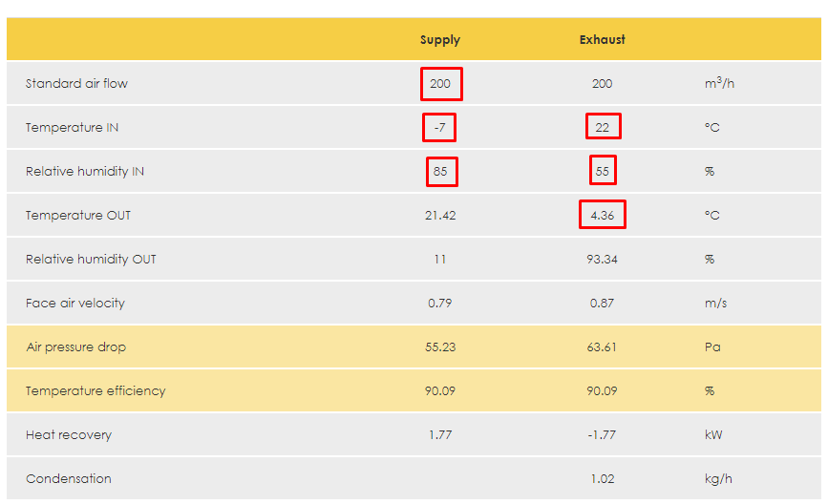Select the Condensation value 1.02
828x504 pixels.
coord(603,479)
